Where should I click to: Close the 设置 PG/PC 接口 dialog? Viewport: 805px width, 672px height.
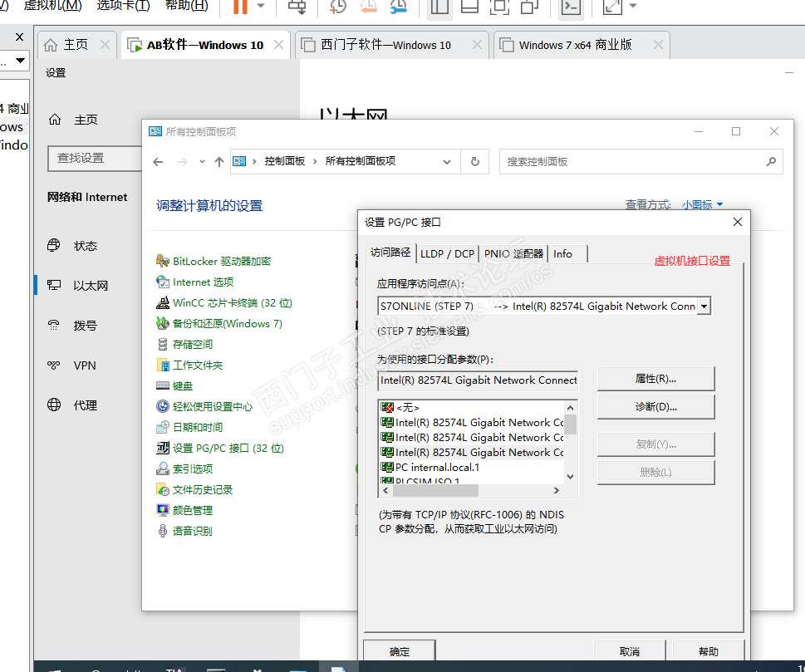point(737,222)
